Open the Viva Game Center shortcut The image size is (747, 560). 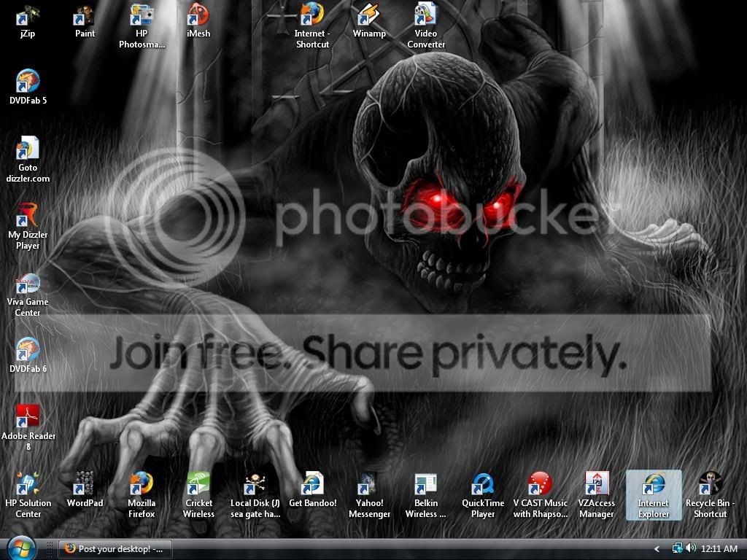[x=28, y=295]
